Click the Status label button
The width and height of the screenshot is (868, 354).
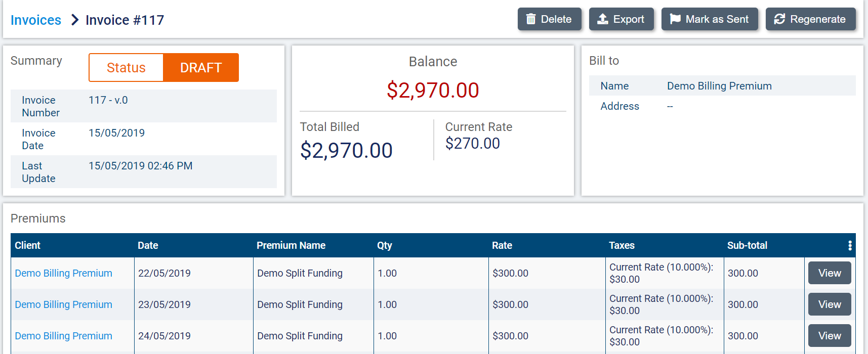click(126, 68)
